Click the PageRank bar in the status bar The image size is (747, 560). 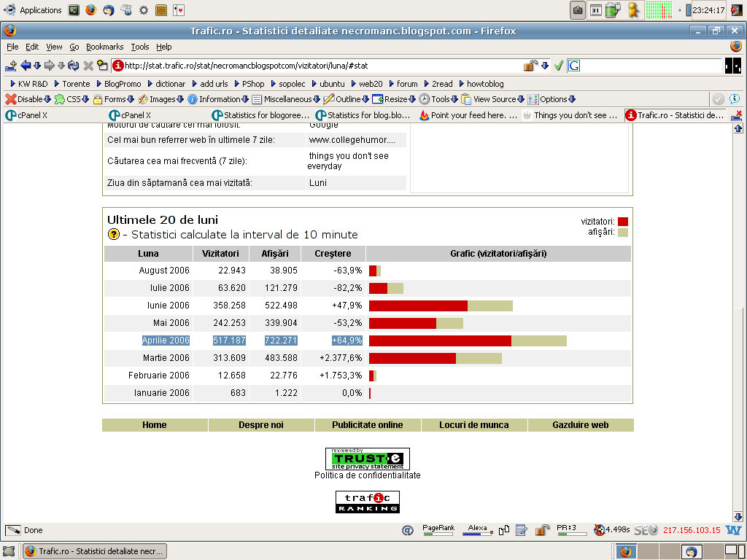(x=438, y=530)
